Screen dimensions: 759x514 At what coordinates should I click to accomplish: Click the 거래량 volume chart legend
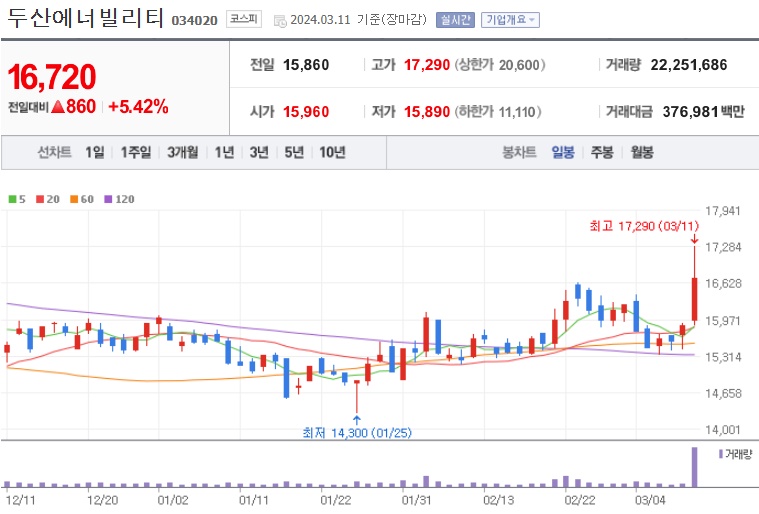[x=736, y=454]
